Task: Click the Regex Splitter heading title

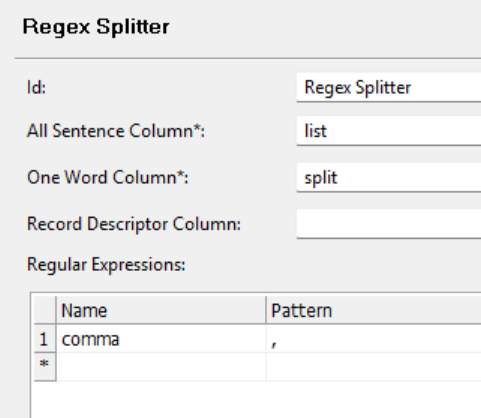Action: tap(96, 27)
